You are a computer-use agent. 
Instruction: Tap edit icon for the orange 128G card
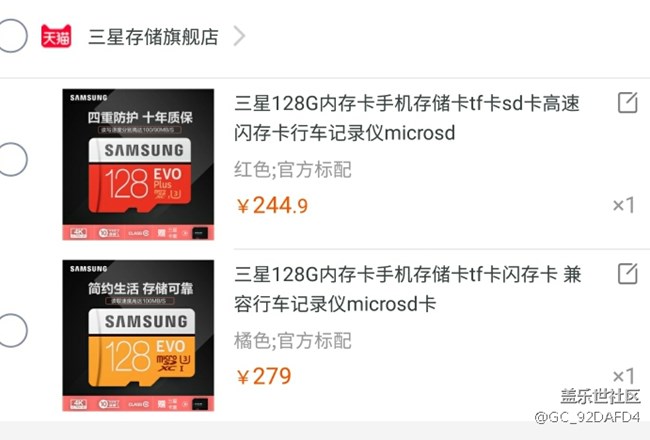click(x=627, y=274)
